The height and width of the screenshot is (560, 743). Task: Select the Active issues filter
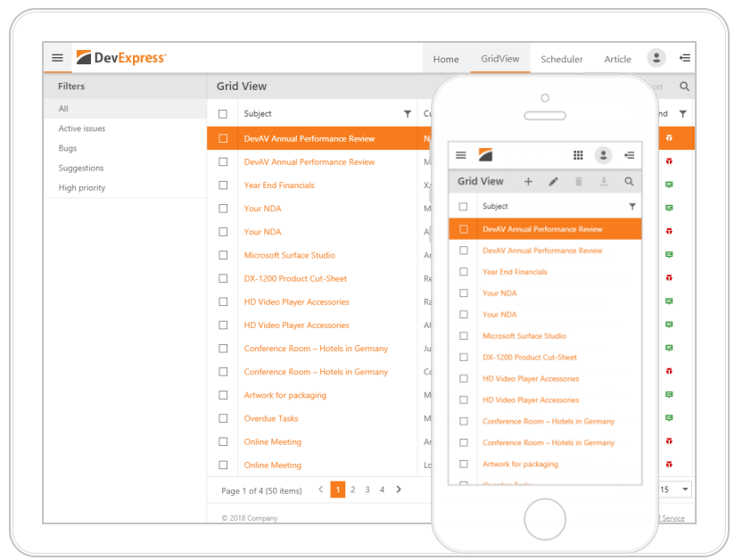coord(125,128)
